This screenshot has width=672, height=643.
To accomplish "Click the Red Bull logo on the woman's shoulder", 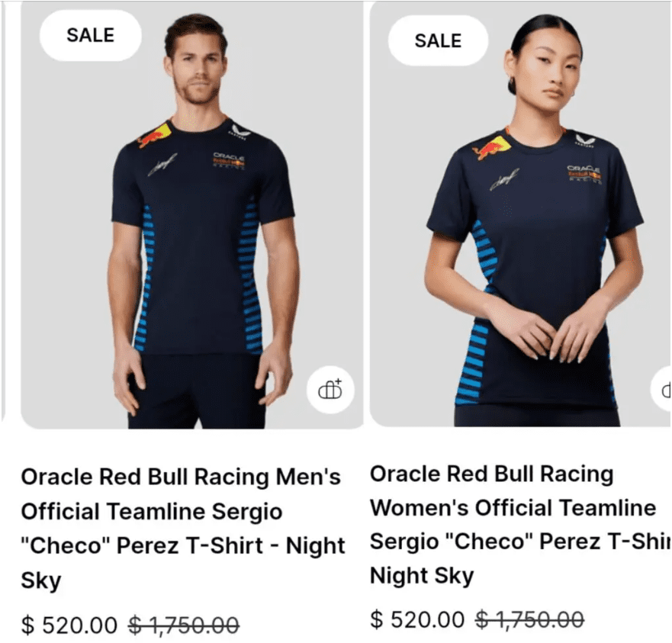I will coord(492,147).
